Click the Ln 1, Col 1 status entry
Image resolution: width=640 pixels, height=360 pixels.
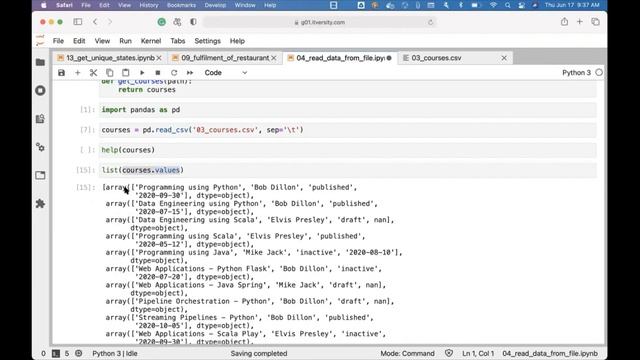(478, 353)
